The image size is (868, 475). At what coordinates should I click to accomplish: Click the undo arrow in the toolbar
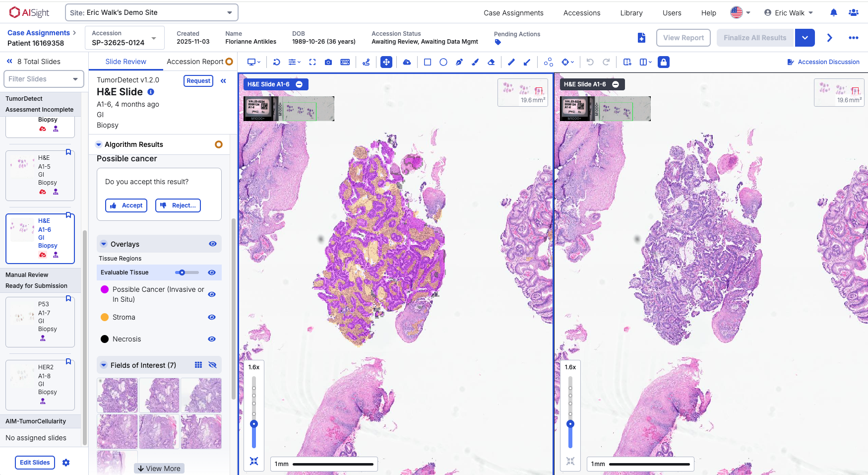pos(590,62)
